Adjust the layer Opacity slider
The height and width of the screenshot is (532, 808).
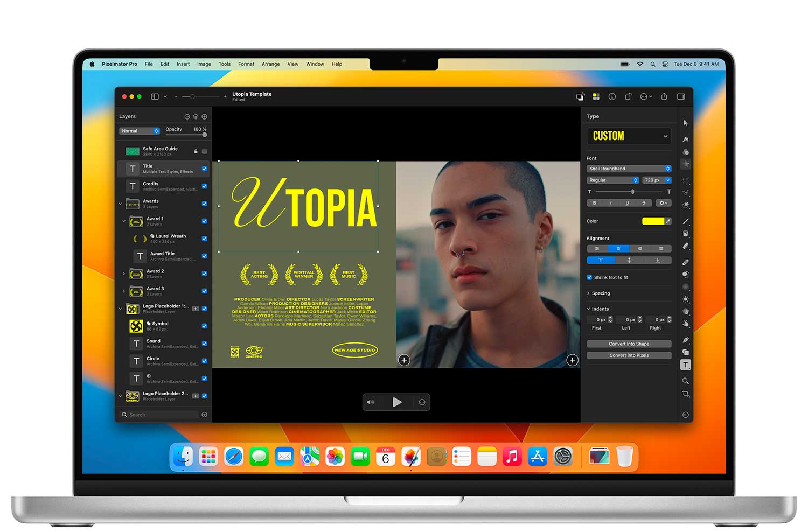click(x=186, y=135)
